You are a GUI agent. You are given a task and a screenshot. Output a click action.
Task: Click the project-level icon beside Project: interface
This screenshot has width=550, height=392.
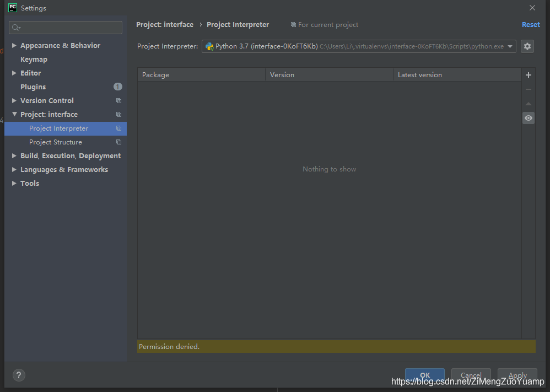pos(118,115)
